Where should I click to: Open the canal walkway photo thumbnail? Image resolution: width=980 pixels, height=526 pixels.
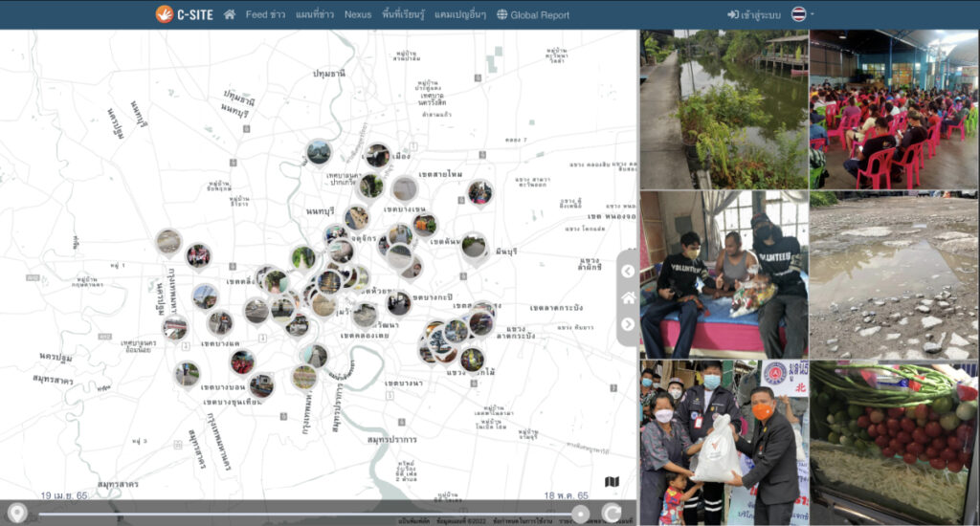tap(724, 109)
